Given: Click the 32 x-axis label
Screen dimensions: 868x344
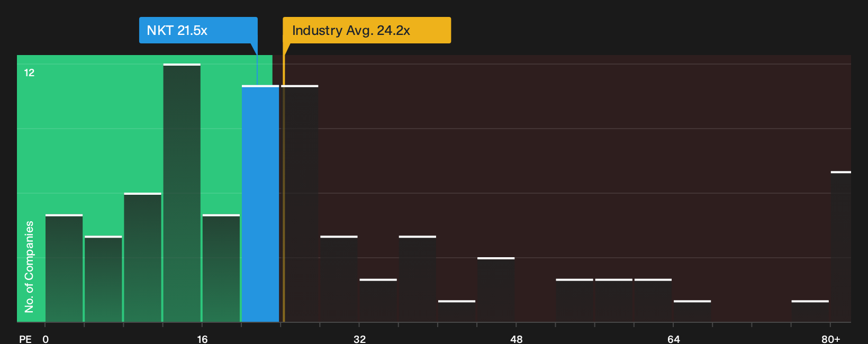Looking at the screenshot, I should coord(359,339).
